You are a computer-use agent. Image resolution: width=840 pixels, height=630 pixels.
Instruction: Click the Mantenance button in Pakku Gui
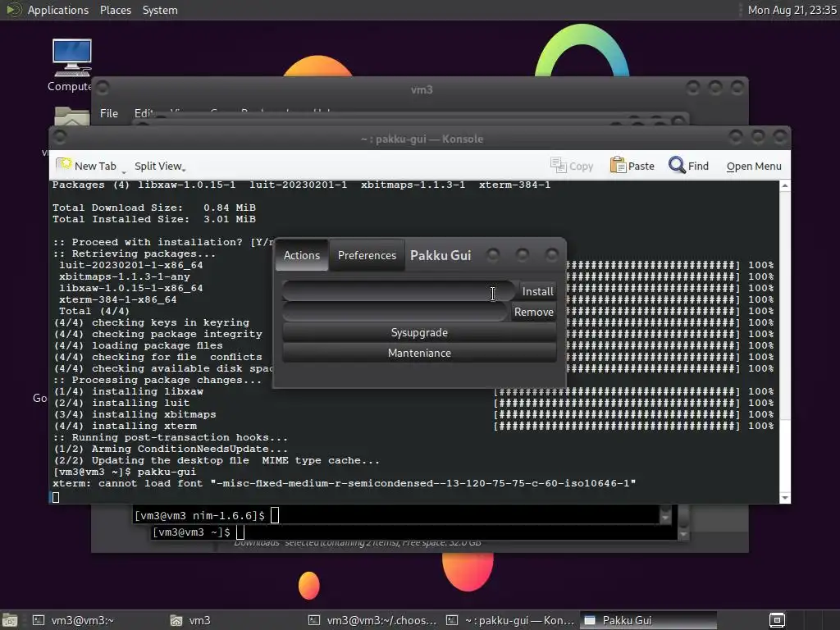tap(419, 353)
